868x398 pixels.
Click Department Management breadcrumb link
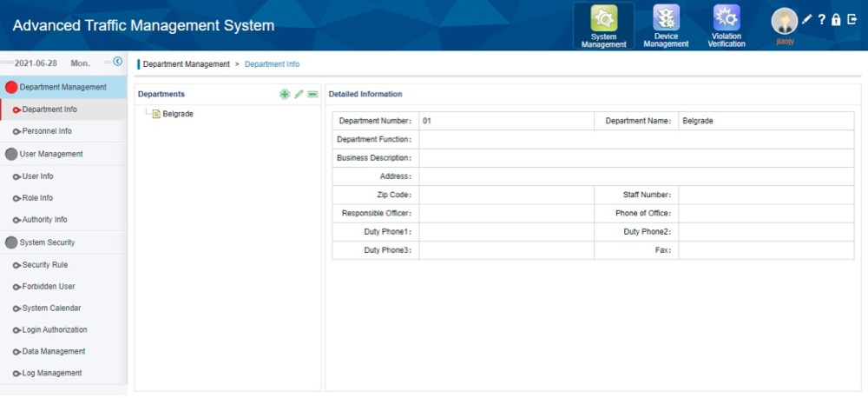coord(186,64)
